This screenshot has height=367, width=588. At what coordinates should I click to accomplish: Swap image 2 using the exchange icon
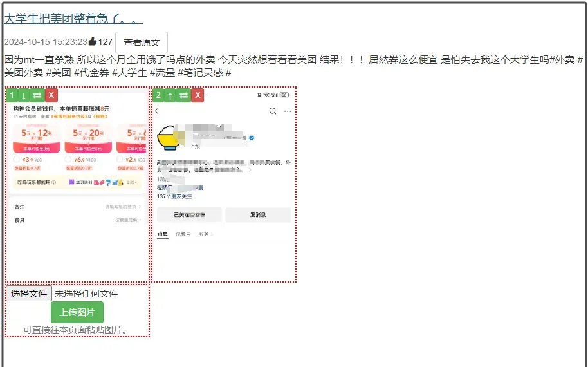[184, 95]
